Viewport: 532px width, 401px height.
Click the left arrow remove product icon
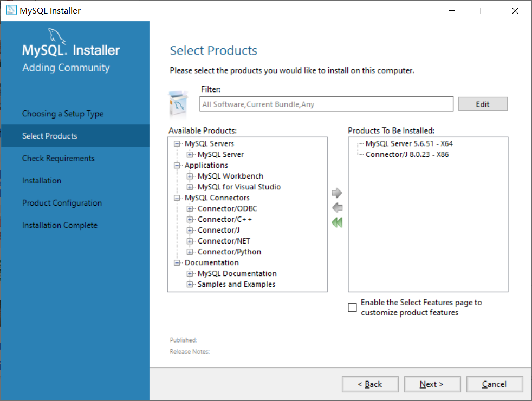[338, 207]
